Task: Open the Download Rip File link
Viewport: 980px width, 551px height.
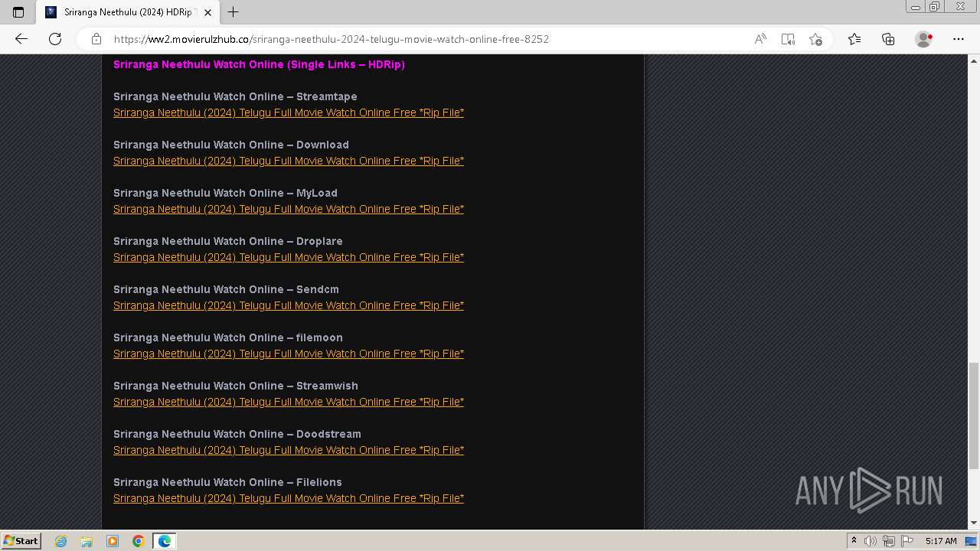Action: tap(289, 161)
